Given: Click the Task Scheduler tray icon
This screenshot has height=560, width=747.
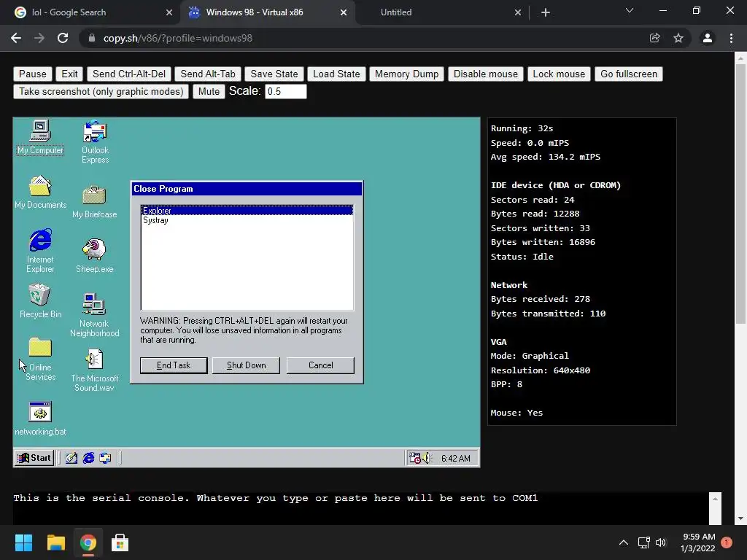Looking at the screenshot, I should 415,458.
